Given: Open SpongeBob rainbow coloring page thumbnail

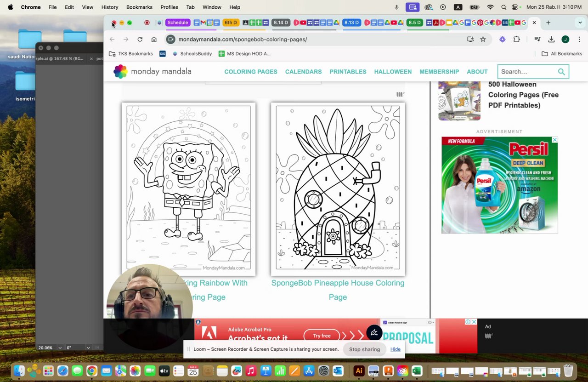Looking at the screenshot, I should pos(188,188).
